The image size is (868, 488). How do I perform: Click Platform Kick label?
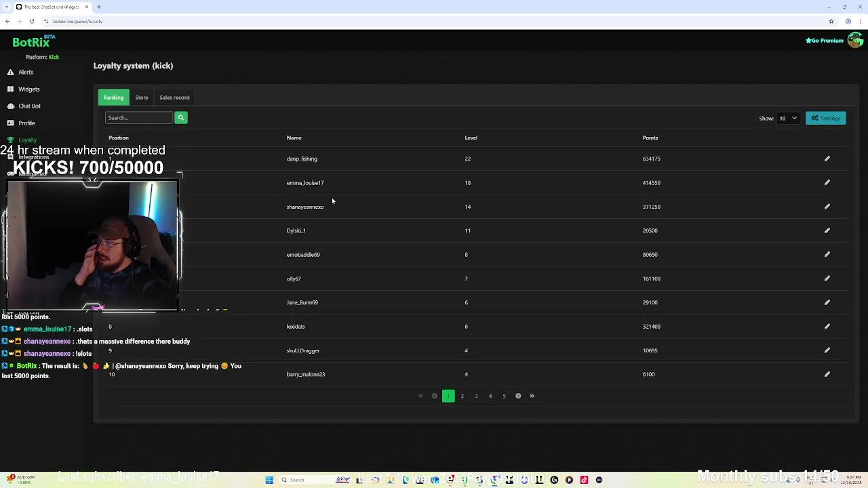tap(42, 57)
